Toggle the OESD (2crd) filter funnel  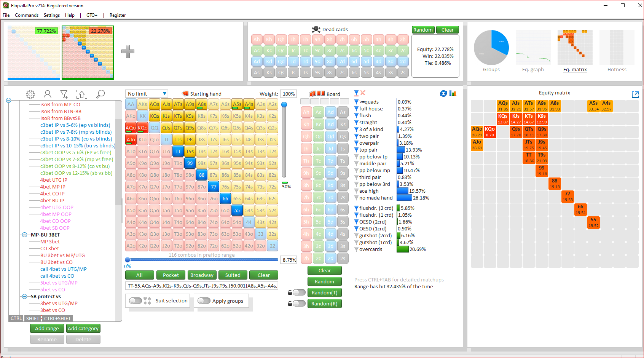tap(356, 222)
